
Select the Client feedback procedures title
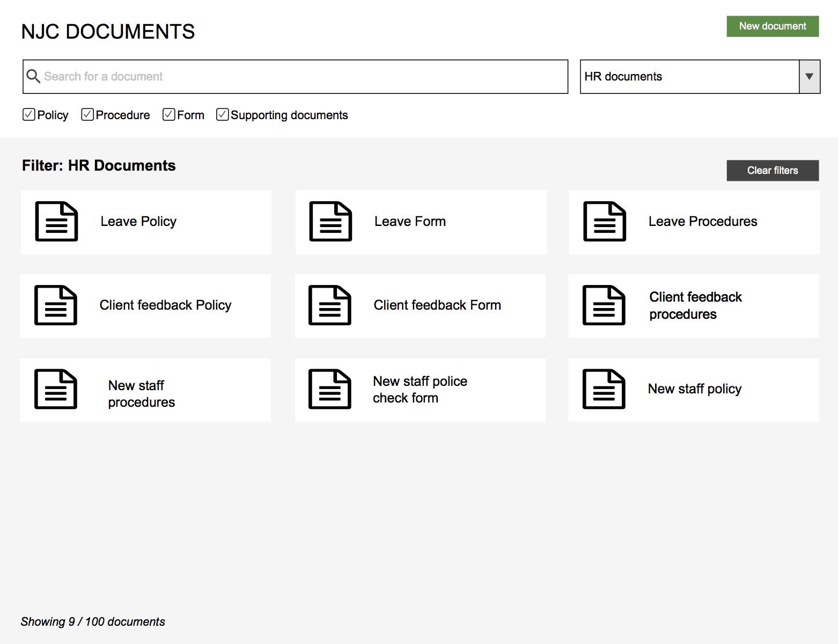pos(695,305)
